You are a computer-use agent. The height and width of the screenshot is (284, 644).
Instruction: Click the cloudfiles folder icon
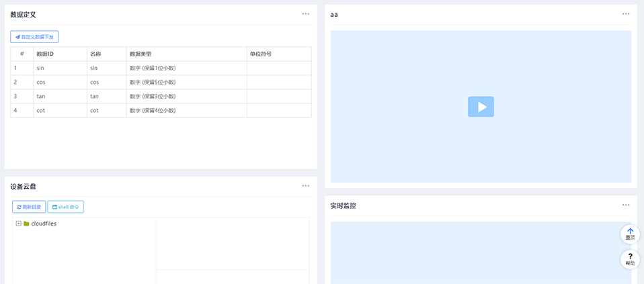pyautogui.click(x=26, y=224)
